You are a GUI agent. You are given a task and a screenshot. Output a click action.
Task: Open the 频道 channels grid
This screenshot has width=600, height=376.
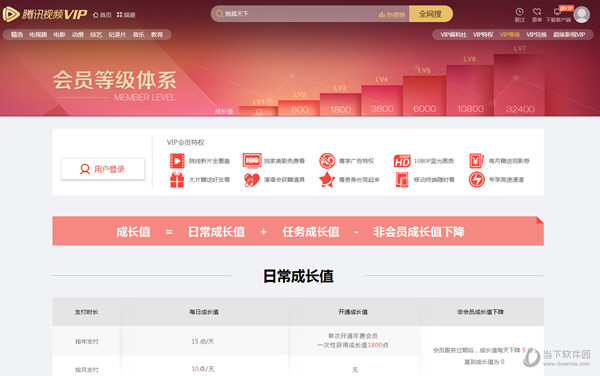pos(126,15)
